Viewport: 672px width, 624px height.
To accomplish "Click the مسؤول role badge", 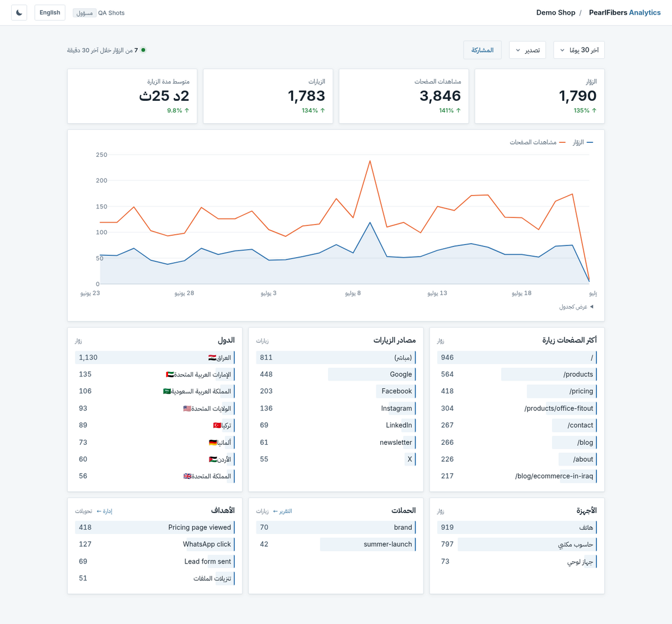I will pos(84,13).
